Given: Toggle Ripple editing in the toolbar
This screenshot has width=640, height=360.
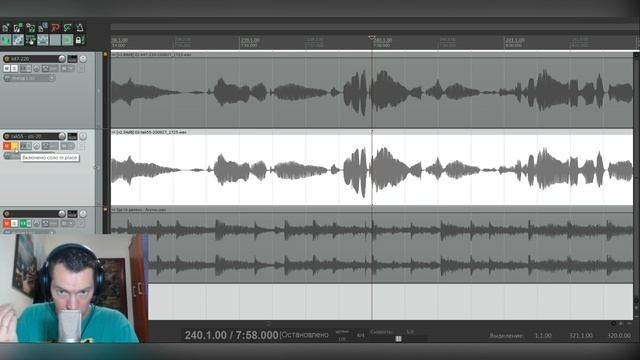Looking at the screenshot, I should pos(31,40).
